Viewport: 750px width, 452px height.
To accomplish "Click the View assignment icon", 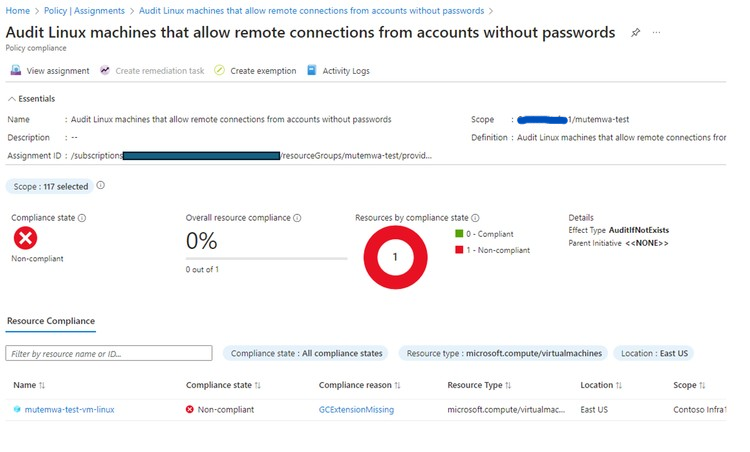I will point(16,70).
